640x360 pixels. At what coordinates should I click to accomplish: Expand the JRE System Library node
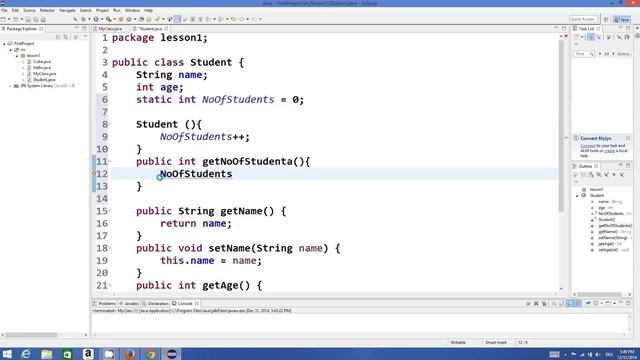click(x=11, y=86)
